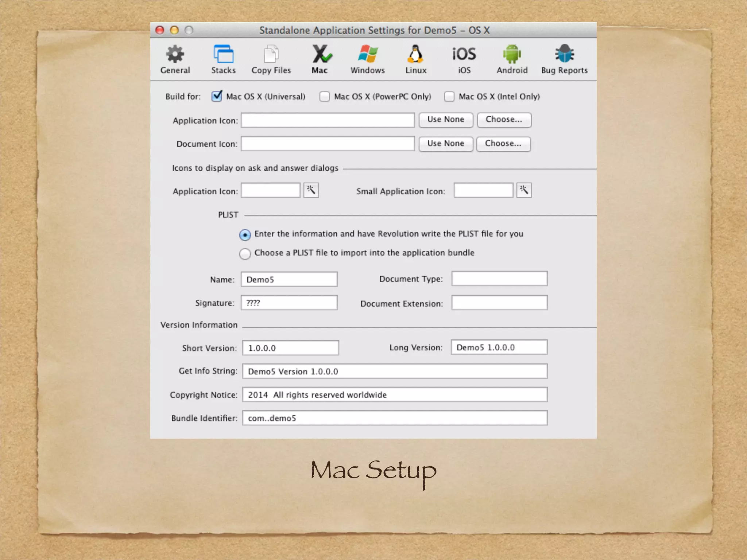The width and height of the screenshot is (747, 560).
Task: Click the Document Type field
Action: pos(499,279)
